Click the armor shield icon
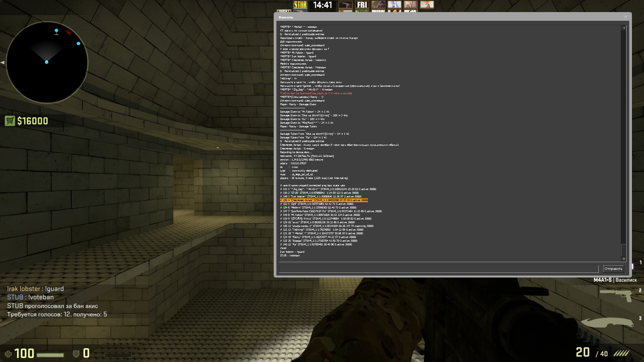The height and width of the screenshot is (362, 644). click(76, 354)
